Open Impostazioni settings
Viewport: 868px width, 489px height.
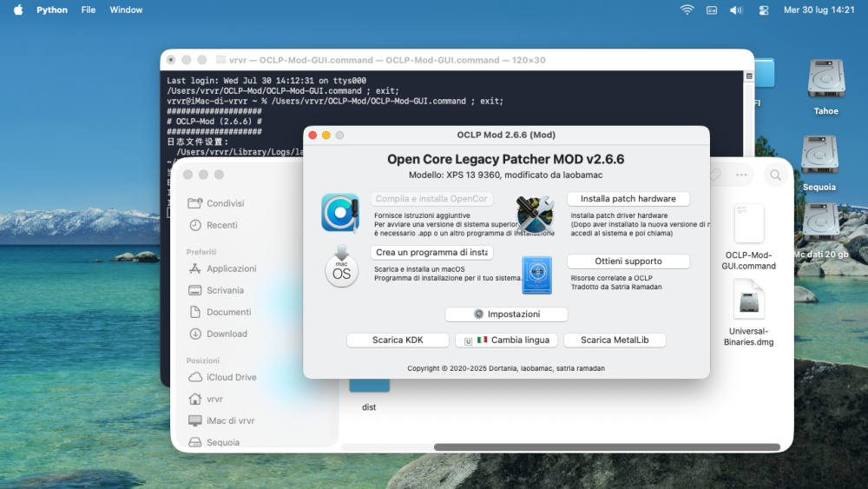[506, 314]
